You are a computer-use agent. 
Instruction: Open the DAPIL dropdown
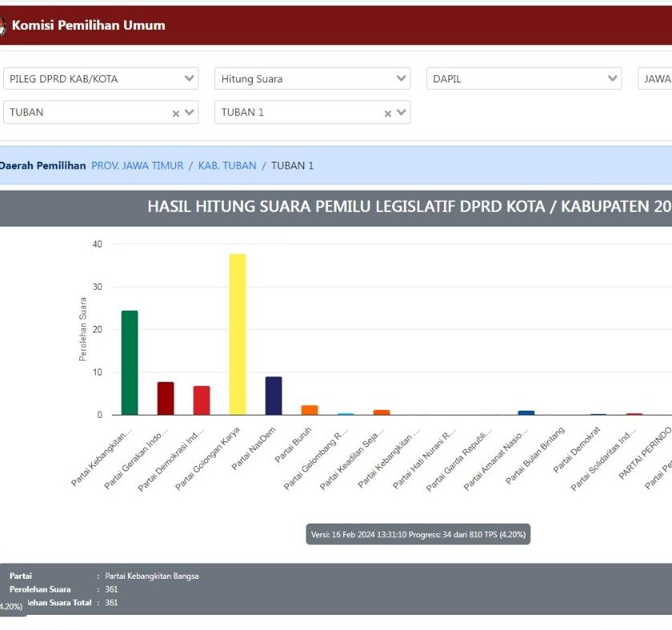(524, 78)
